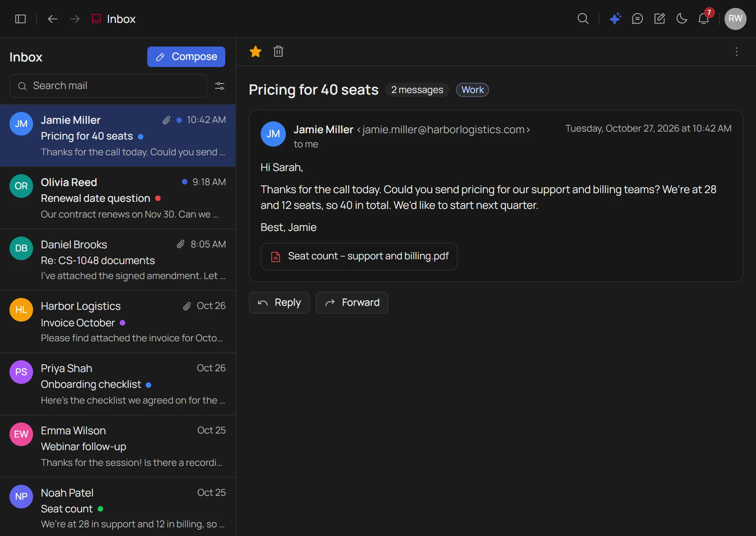Click the HL avatar of Harbor Logistics

[21, 310]
